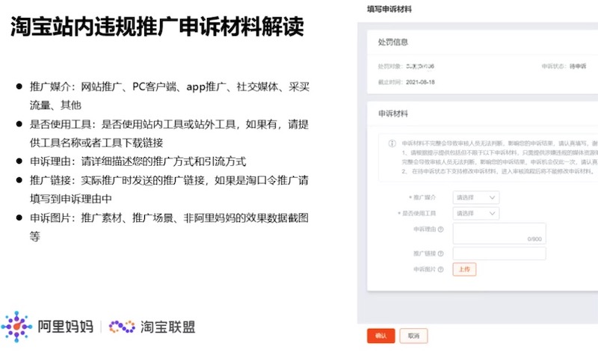The height and width of the screenshot is (364, 598).
Task: Click help icon next to 申诉图片
Action: pyautogui.click(x=440, y=269)
